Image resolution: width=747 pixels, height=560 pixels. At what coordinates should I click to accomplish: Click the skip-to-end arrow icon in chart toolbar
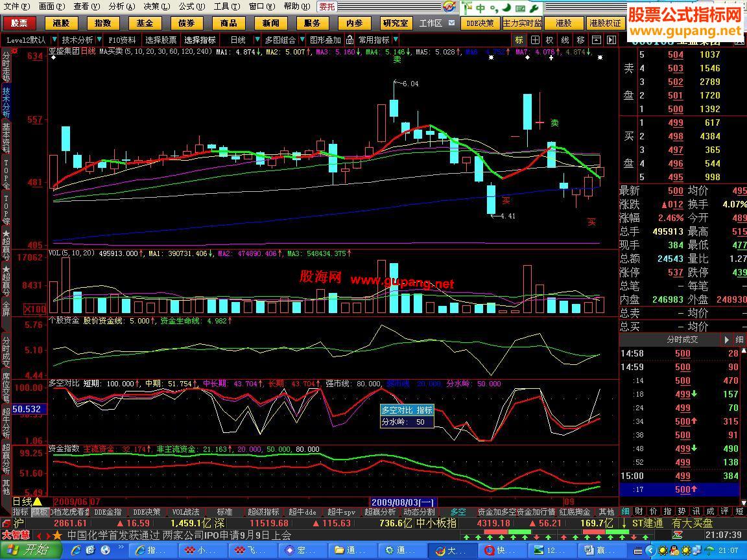[x=611, y=40]
